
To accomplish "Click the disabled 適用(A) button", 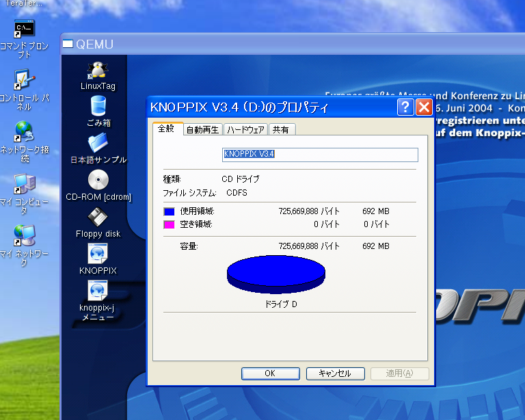I will coord(400,373).
